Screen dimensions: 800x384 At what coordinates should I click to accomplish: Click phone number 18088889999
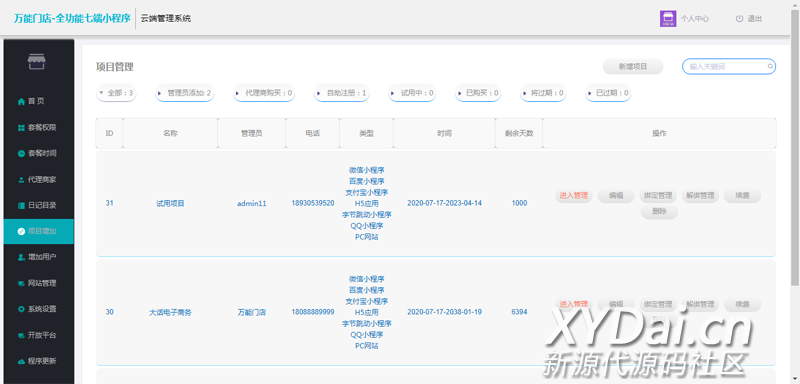pyautogui.click(x=313, y=312)
